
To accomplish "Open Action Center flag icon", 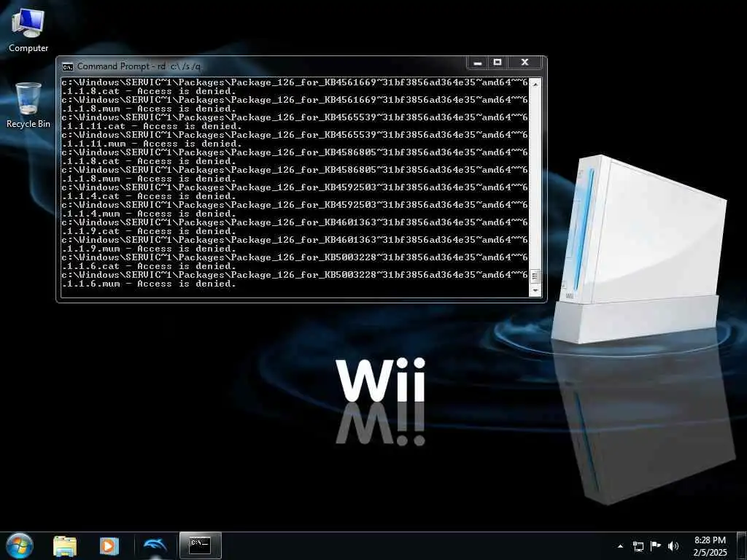I will click(x=656, y=546).
